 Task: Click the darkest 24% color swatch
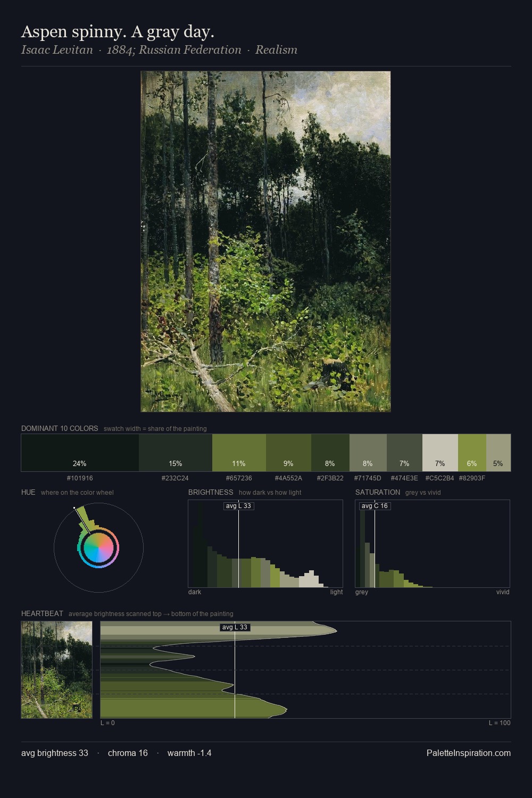pyautogui.click(x=80, y=453)
